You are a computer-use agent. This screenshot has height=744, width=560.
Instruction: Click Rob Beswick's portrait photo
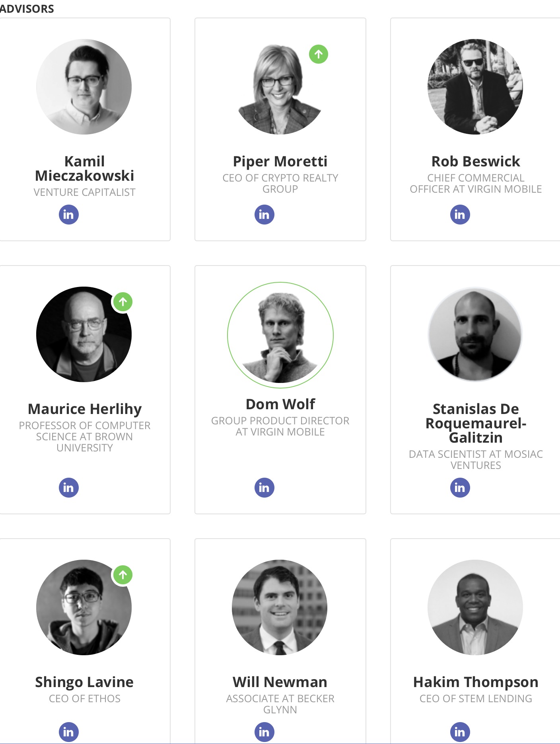pyautogui.click(x=475, y=87)
